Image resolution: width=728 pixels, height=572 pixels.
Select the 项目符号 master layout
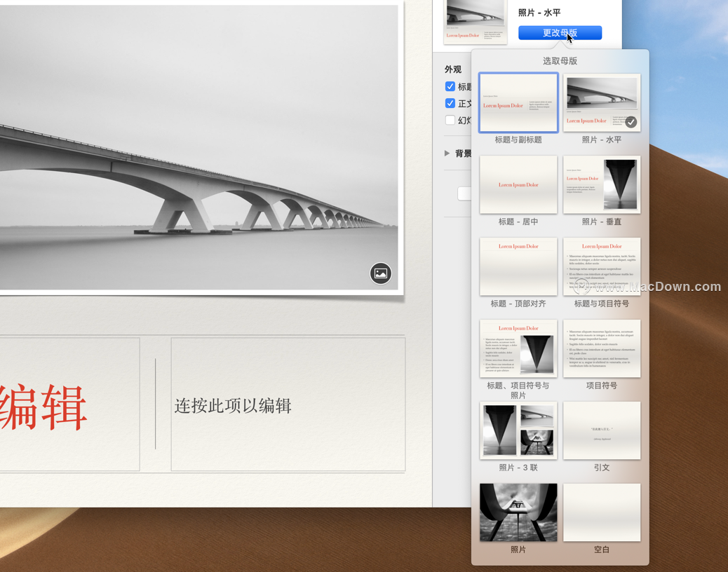pyautogui.click(x=602, y=348)
